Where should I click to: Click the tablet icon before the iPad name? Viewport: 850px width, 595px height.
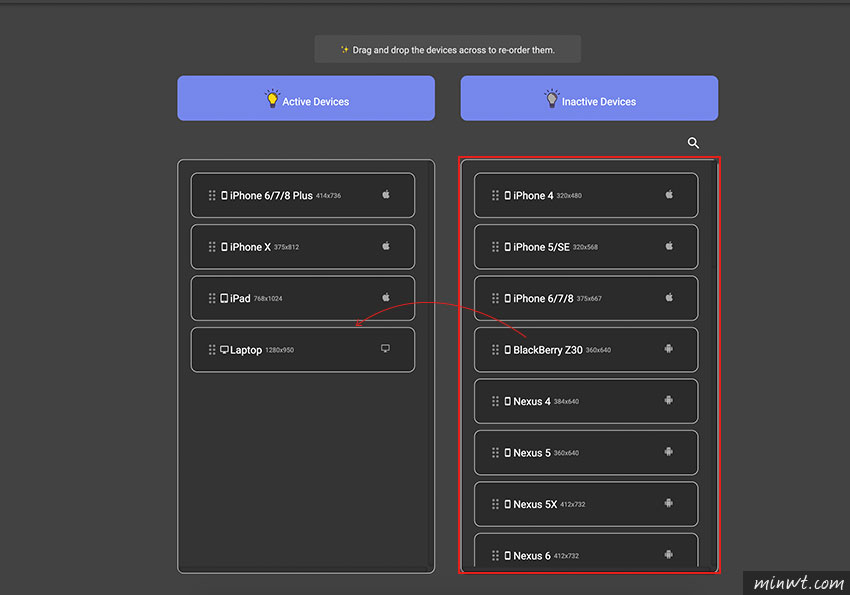coord(224,299)
